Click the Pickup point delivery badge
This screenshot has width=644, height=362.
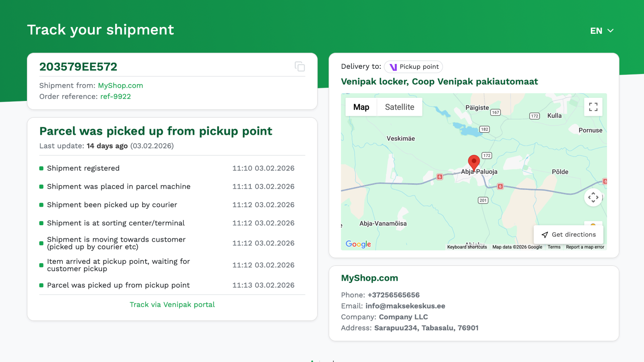click(x=413, y=67)
